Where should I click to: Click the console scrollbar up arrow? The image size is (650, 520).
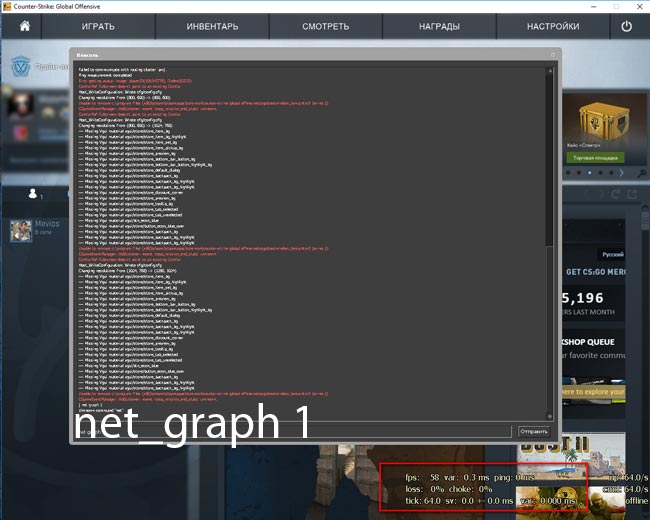coord(550,71)
